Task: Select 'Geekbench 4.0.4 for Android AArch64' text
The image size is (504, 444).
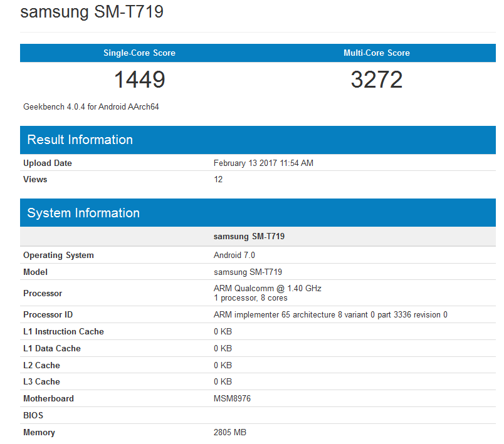Action: pyautogui.click(x=91, y=107)
